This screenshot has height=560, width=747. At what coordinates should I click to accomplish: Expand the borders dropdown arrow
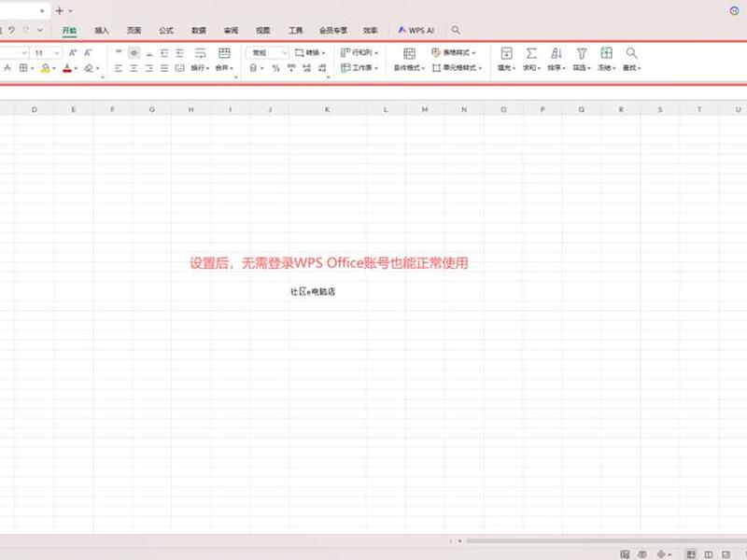click(32, 68)
